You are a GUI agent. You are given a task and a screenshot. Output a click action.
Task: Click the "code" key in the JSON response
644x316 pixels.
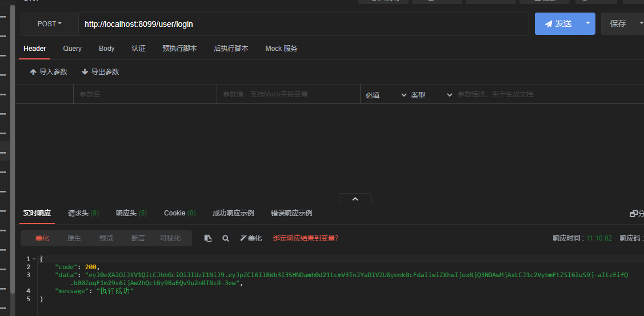66,267
